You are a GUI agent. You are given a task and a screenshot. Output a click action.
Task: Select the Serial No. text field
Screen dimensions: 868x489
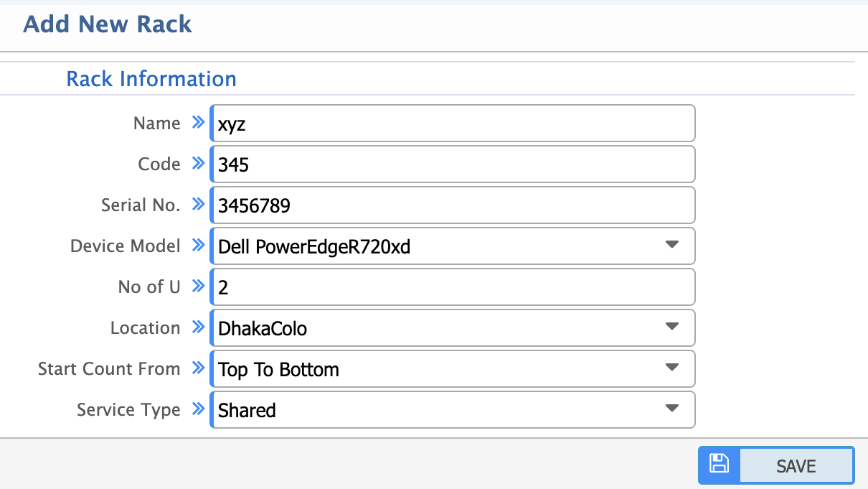[452, 205]
